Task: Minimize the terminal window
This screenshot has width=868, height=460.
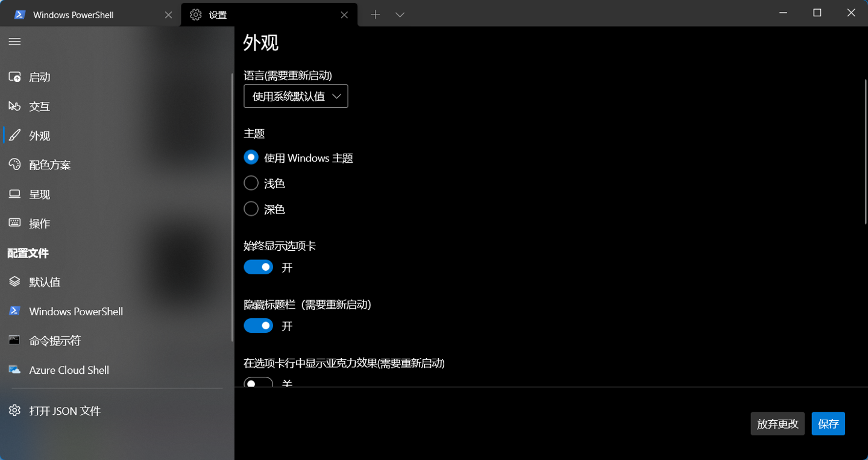Action: [x=783, y=13]
